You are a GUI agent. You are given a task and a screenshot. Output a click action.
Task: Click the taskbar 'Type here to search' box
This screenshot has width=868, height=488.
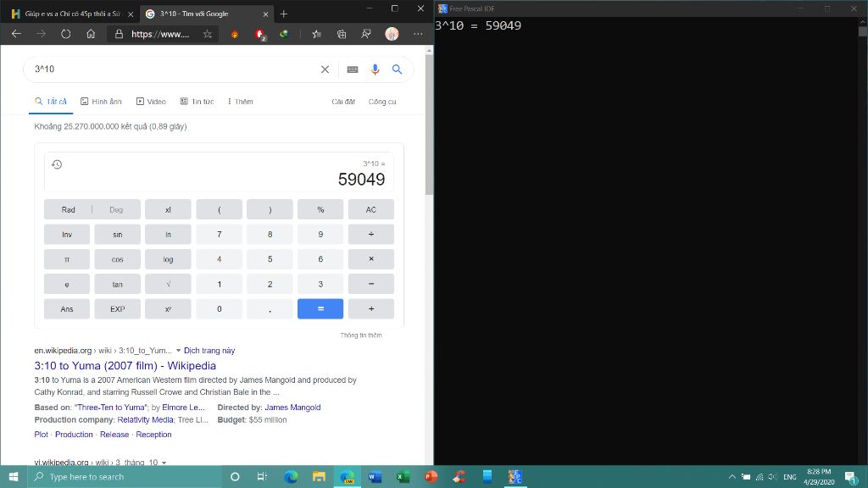click(125, 476)
